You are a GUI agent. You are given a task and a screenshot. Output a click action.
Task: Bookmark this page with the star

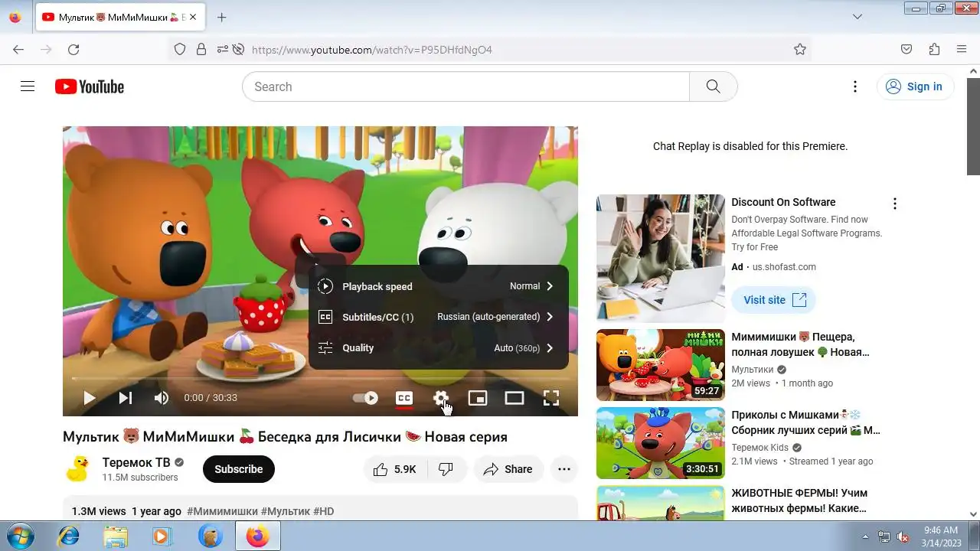pyautogui.click(x=800, y=49)
